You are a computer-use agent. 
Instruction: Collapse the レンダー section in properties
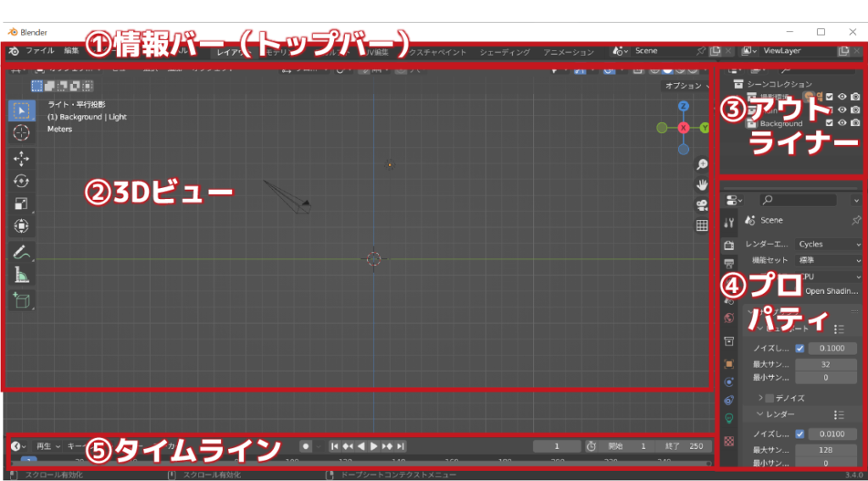click(759, 415)
